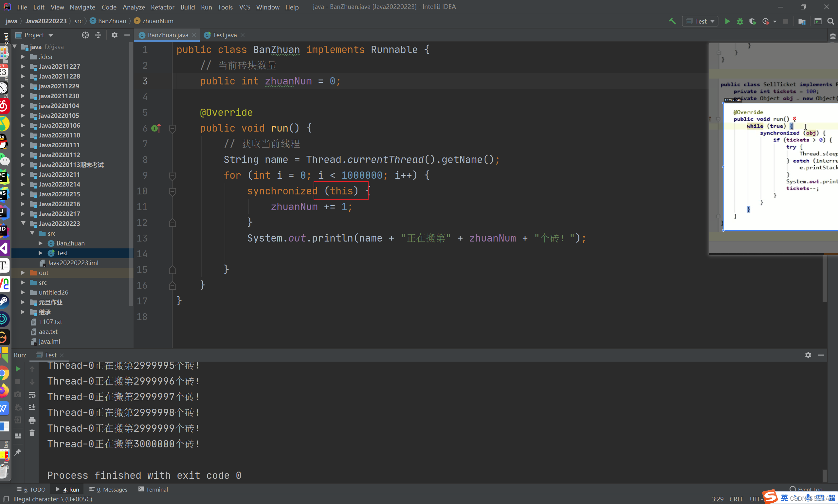838x504 pixels.
Task: Switch to the Test.java editor tab
Action: (x=225, y=35)
